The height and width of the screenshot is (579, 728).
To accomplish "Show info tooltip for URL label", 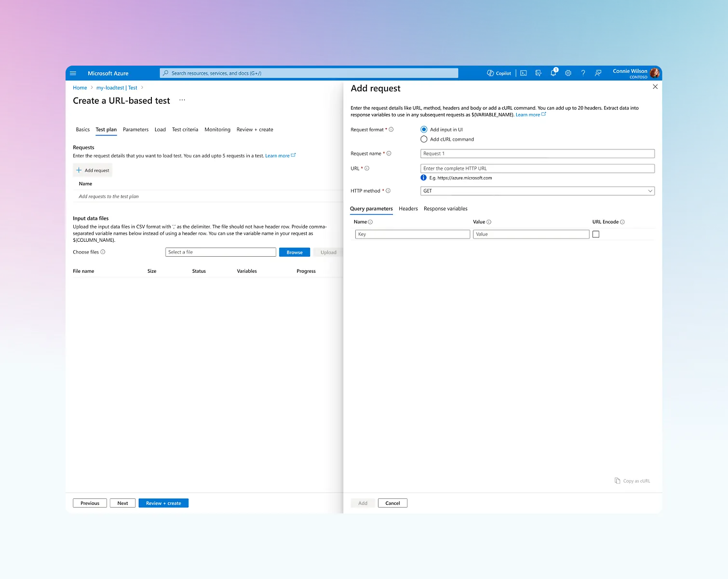I will point(367,168).
